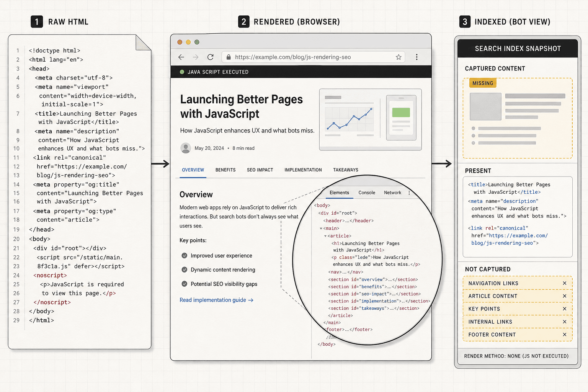Click the FOOTER CONTENT row
Image resolution: width=588 pixels, height=392 pixels.
pyautogui.click(x=518, y=335)
